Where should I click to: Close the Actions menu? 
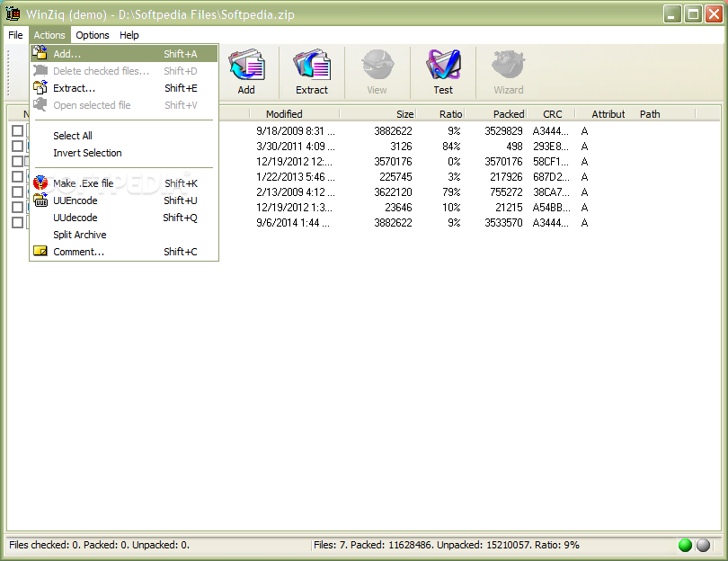pos(49,35)
